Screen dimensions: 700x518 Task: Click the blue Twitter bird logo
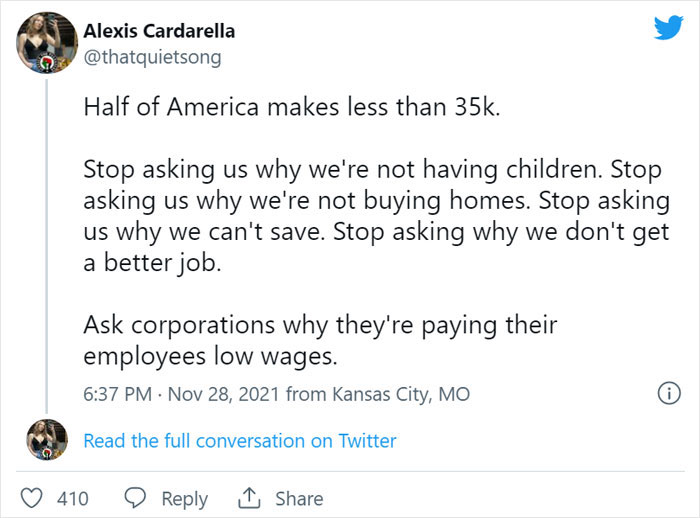point(668,28)
